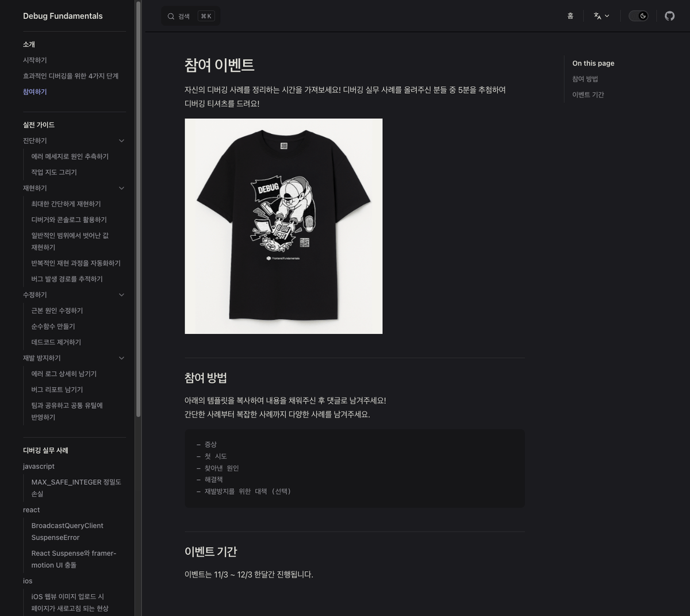Click the Debug Fundamentals site title
Image resolution: width=690 pixels, height=616 pixels.
click(x=63, y=16)
